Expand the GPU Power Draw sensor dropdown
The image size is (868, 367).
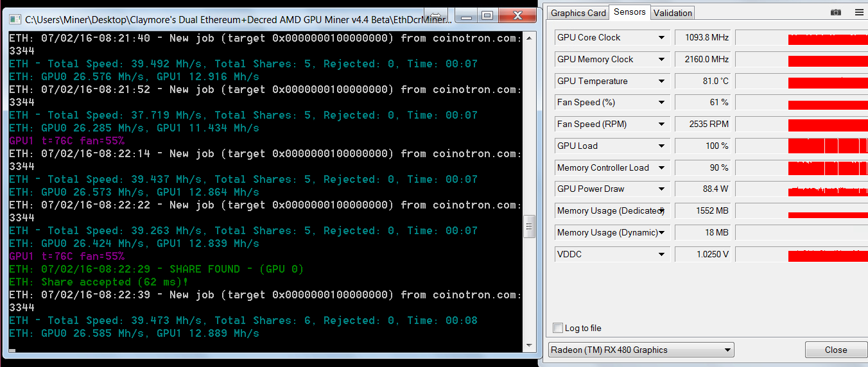pos(661,189)
